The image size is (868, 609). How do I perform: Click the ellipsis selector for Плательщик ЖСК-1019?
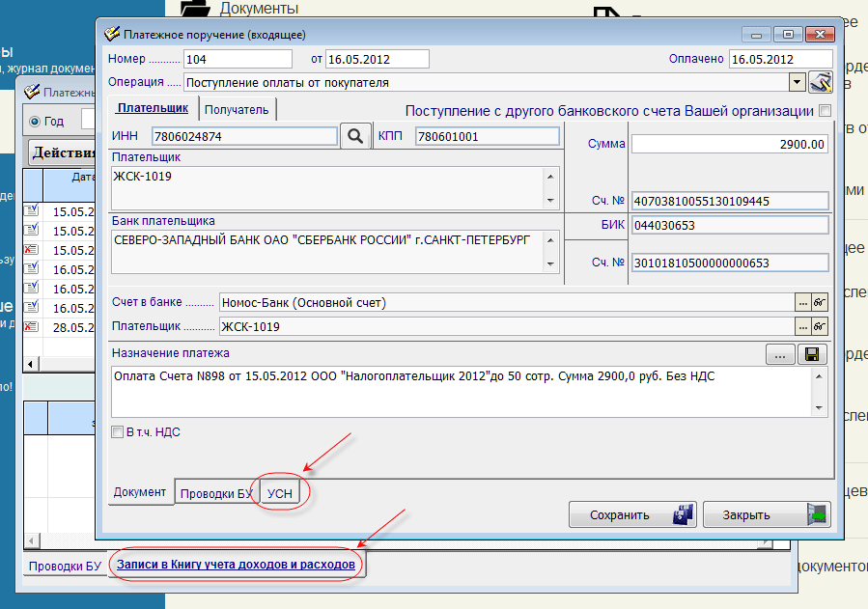(x=803, y=326)
